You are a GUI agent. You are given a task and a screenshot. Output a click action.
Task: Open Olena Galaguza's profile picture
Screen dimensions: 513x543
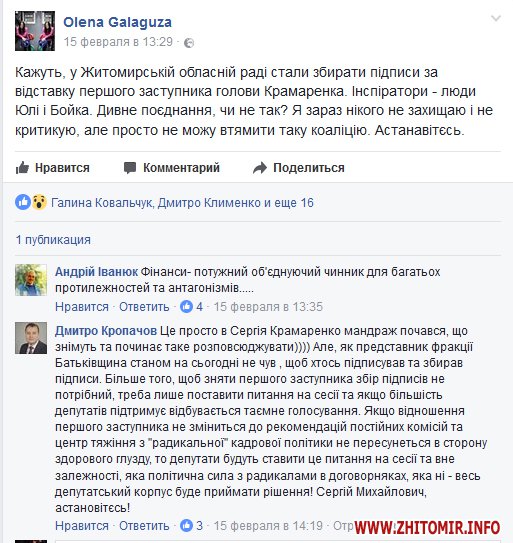point(35,31)
